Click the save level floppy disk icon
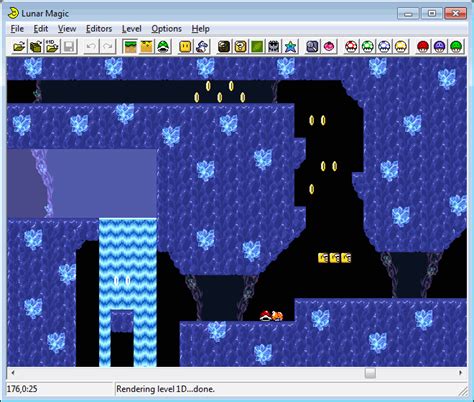Screen dimensions: 474x402 [x=69, y=46]
